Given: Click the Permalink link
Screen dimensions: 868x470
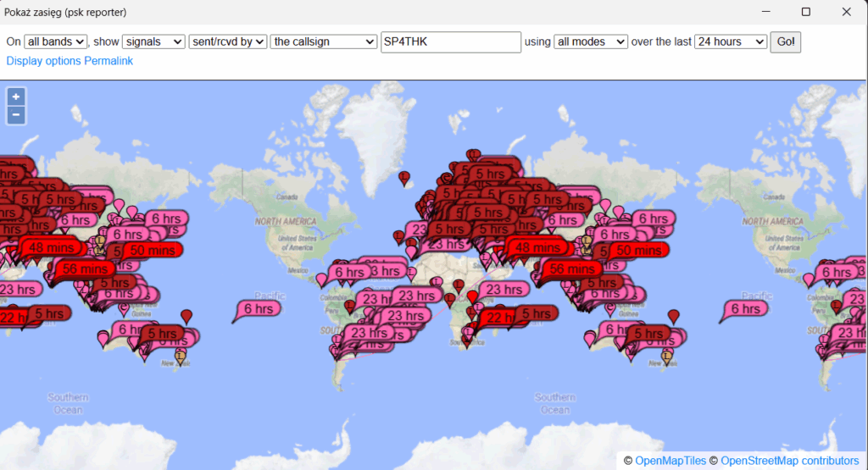Looking at the screenshot, I should tap(108, 61).
